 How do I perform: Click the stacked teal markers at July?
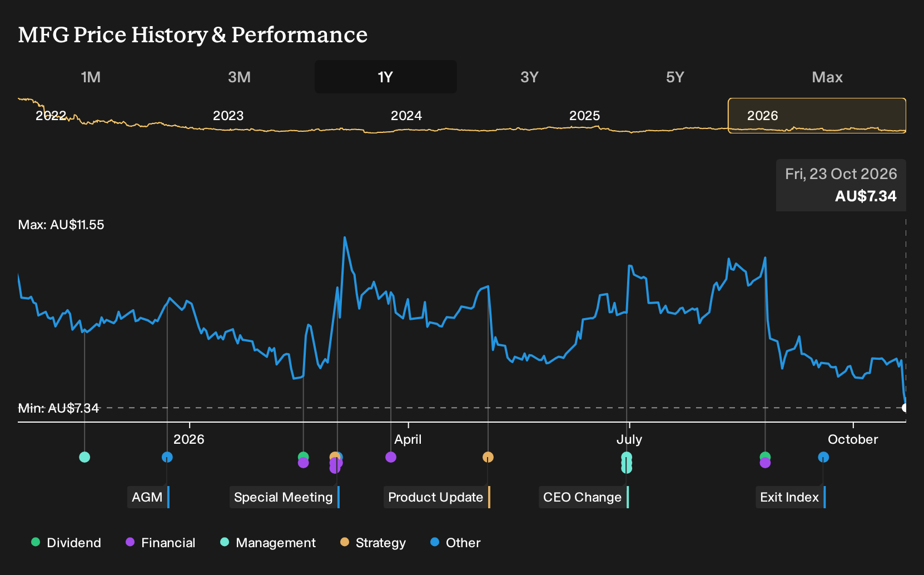point(627,463)
